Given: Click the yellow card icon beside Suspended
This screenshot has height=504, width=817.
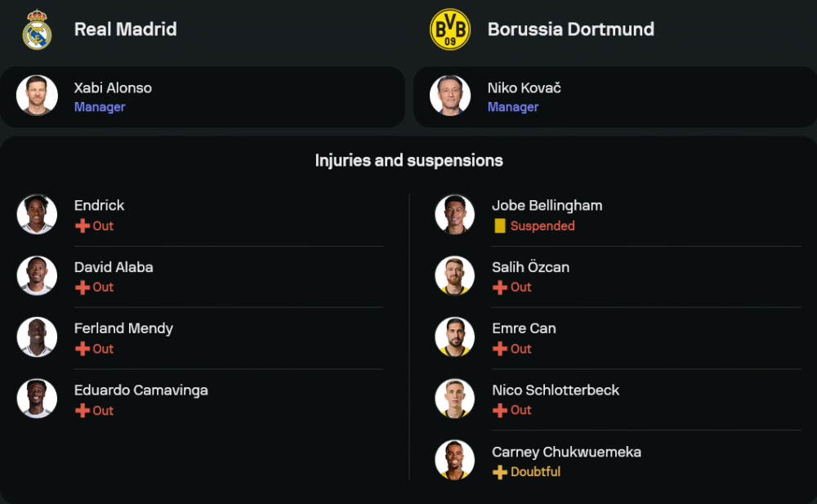Looking at the screenshot, I should pyautogui.click(x=500, y=226).
